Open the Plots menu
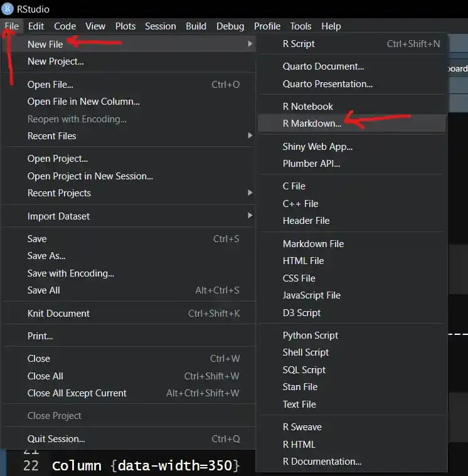This screenshot has height=476, width=468. tap(125, 26)
